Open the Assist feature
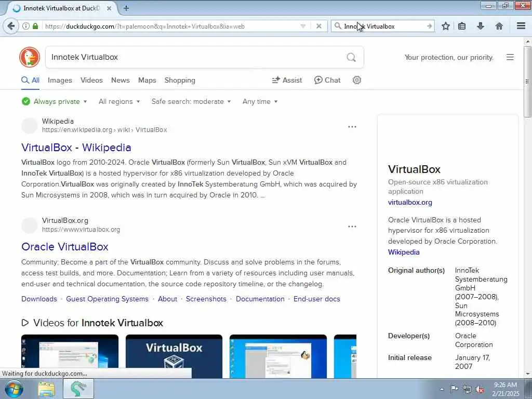Viewport: 532px width, 399px height. (x=287, y=80)
